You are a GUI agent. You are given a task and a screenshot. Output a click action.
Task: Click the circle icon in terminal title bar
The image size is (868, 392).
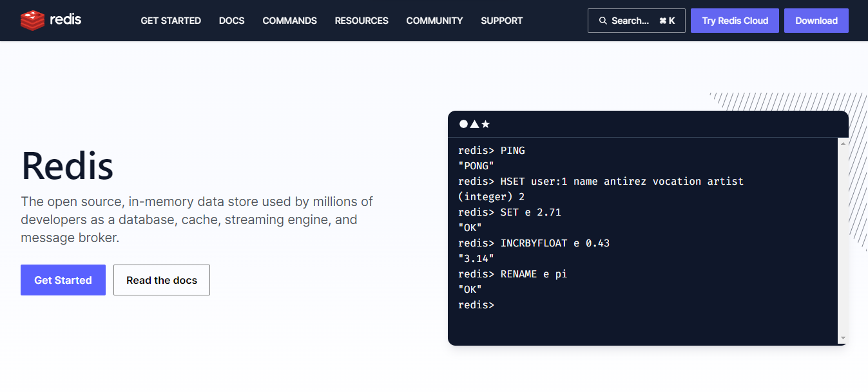(x=463, y=124)
